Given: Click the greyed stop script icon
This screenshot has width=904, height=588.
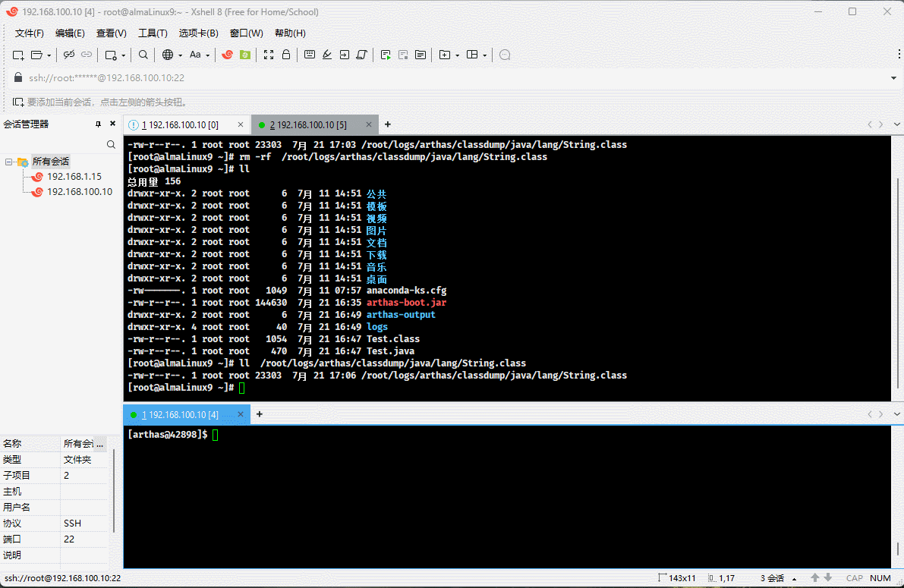Looking at the screenshot, I should tap(403, 55).
